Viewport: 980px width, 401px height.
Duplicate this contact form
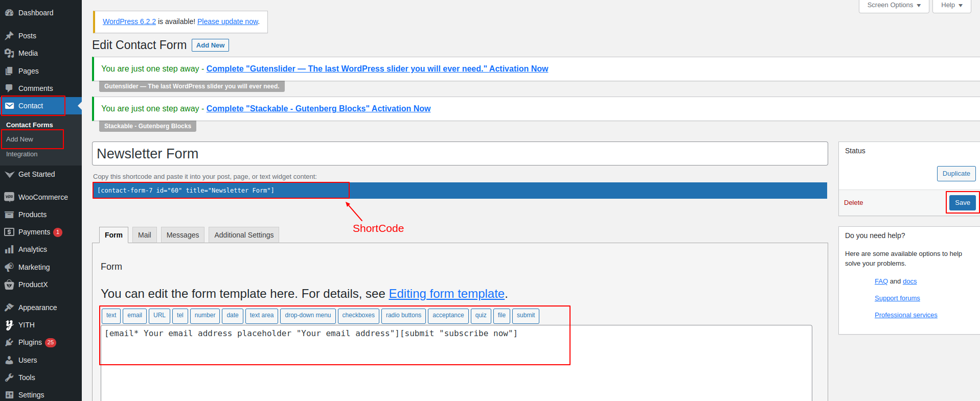956,174
